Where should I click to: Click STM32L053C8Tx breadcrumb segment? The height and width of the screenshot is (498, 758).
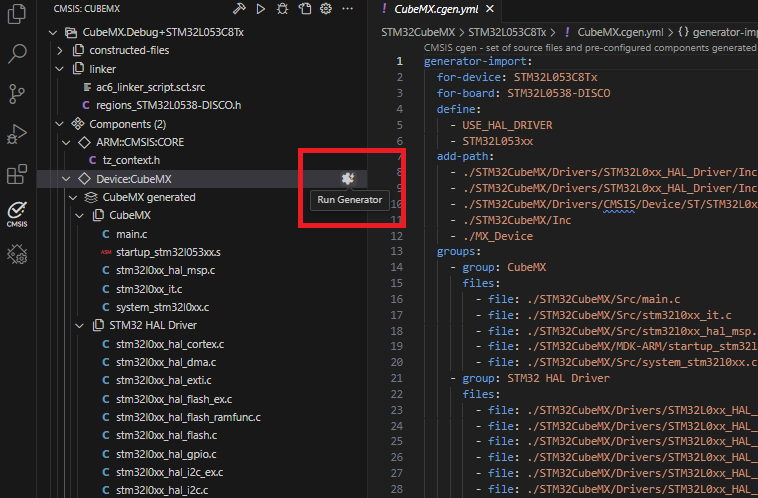pyautogui.click(x=507, y=32)
